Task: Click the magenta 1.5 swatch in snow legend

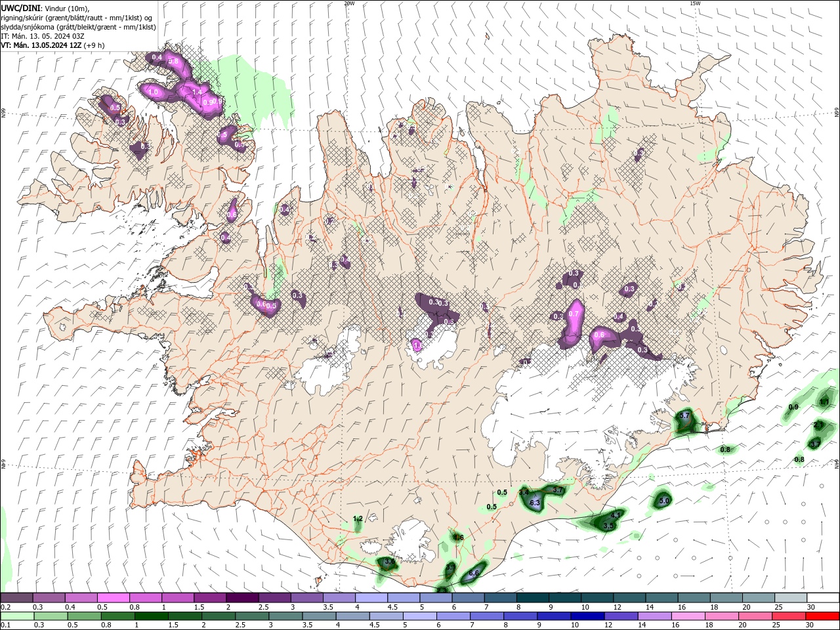Action: pos(209,598)
